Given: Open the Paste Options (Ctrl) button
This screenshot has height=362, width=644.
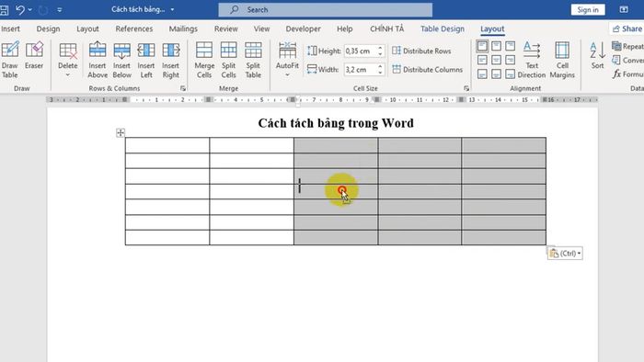Looking at the screenshot, I should click(565, 254).
